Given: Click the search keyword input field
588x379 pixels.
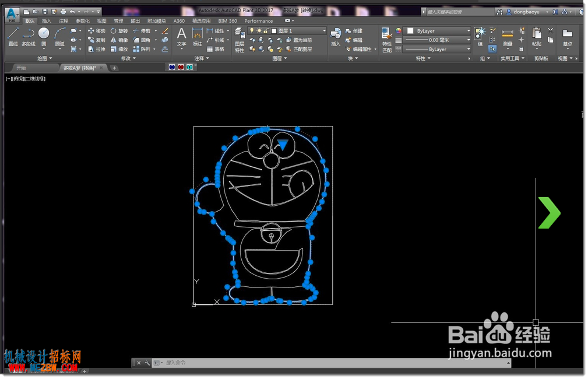Looking at the screenshot, I should pos(460,12).
